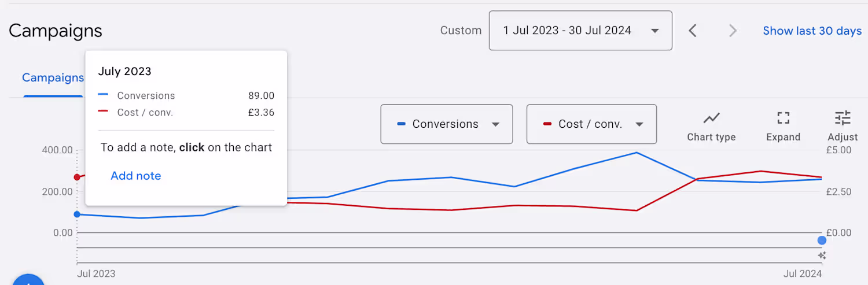
Task: Open the Adjust chart settings
Action: coord(843,126)
